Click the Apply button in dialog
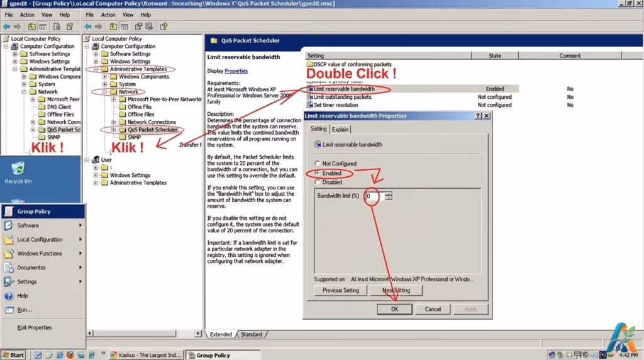This screenshot has width=644, height=360. (470, 309)
